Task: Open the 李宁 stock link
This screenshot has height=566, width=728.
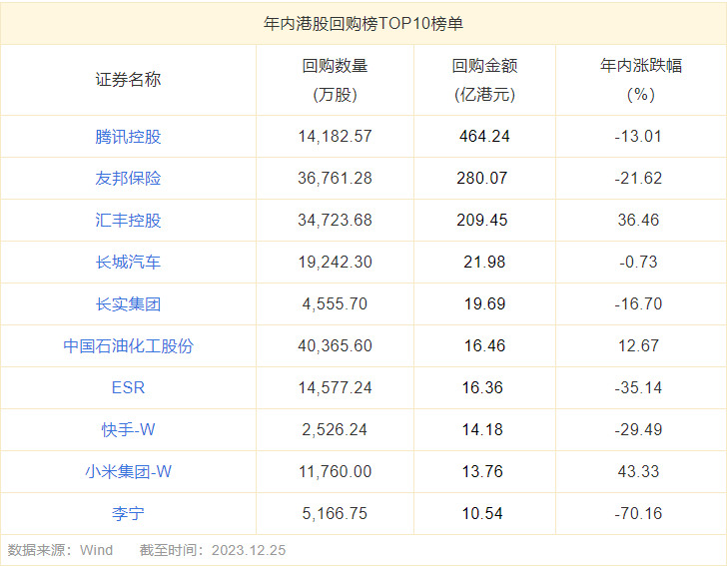Action: (128, 513)
